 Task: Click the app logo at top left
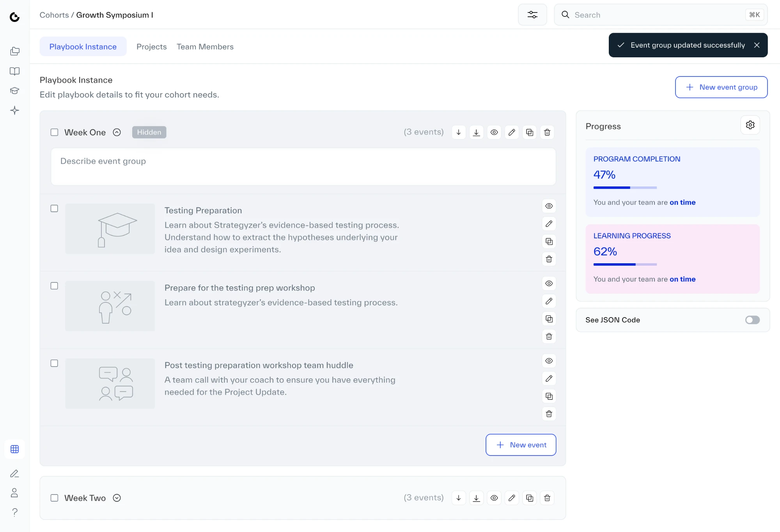[15, 17]
